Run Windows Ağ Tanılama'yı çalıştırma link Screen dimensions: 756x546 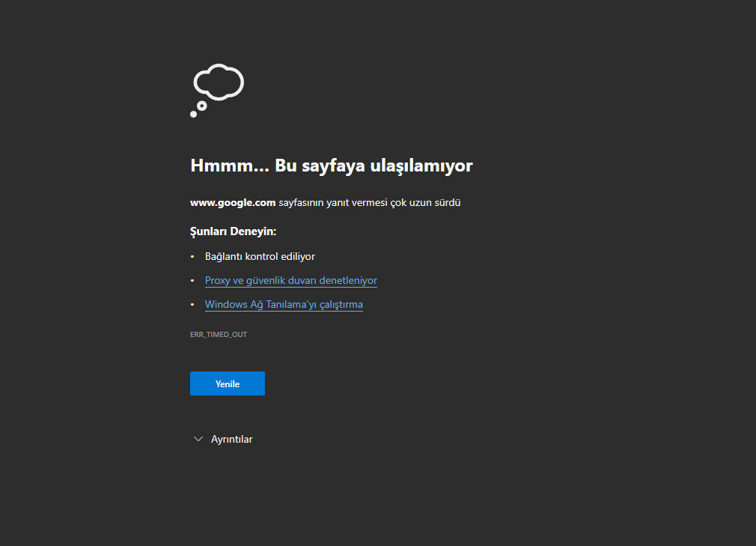click(x=284, y=305)
